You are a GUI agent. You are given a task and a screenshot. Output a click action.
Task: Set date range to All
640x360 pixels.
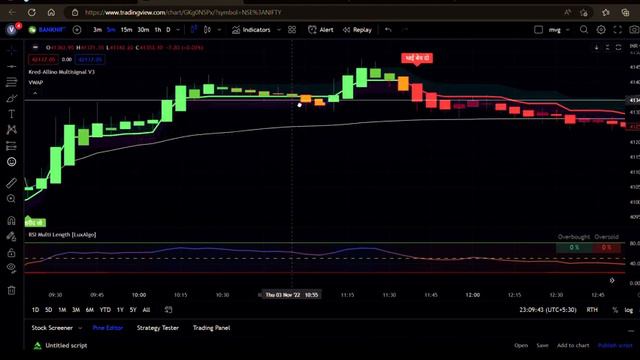click(x=146, y=310)
